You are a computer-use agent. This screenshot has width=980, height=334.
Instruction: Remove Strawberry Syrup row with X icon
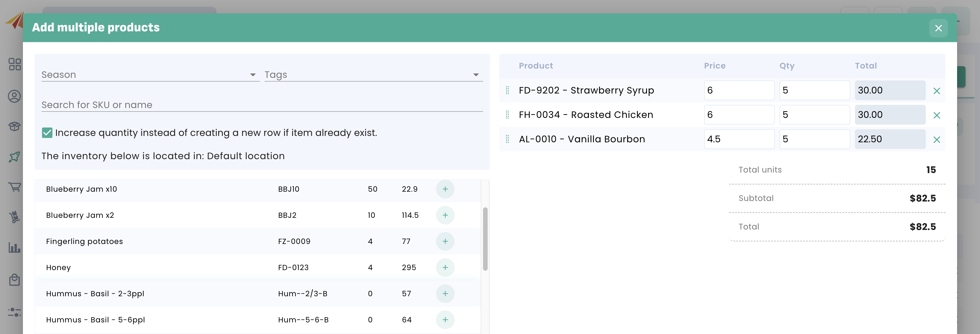point(936,91)
